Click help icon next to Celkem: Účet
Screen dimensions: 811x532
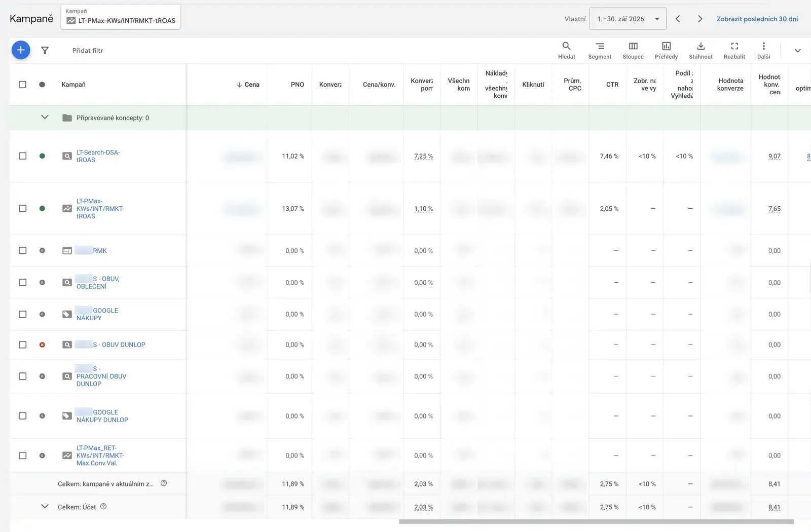103,506
